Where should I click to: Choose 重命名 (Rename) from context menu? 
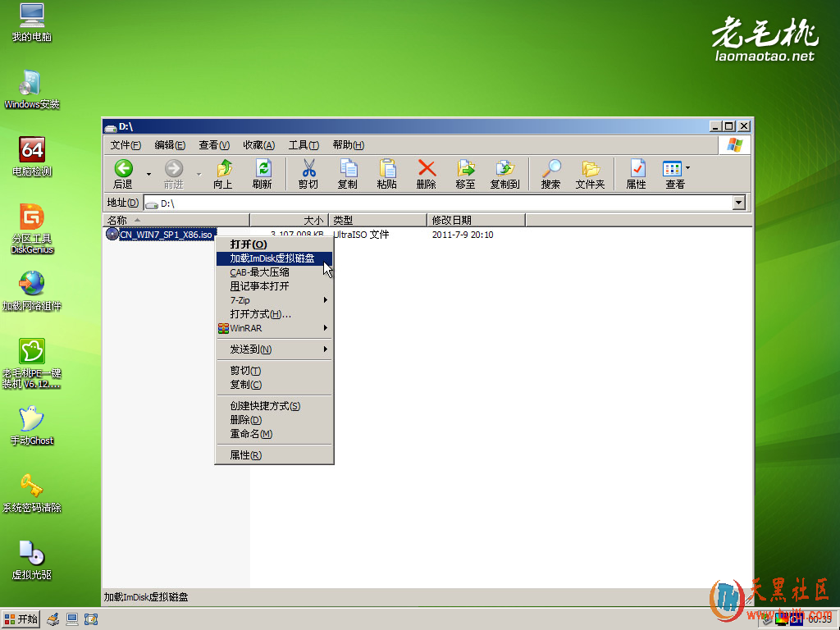coord(251,434)
